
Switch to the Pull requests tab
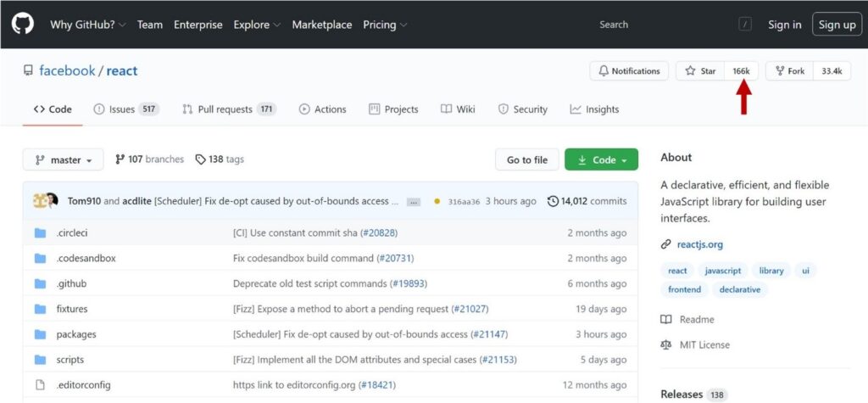(x=229, y=109)
